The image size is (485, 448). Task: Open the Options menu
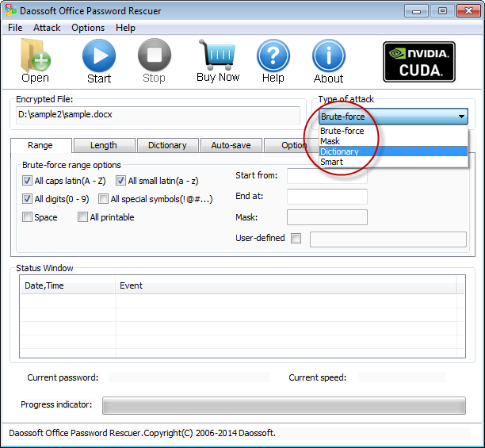tap(88, 28)
